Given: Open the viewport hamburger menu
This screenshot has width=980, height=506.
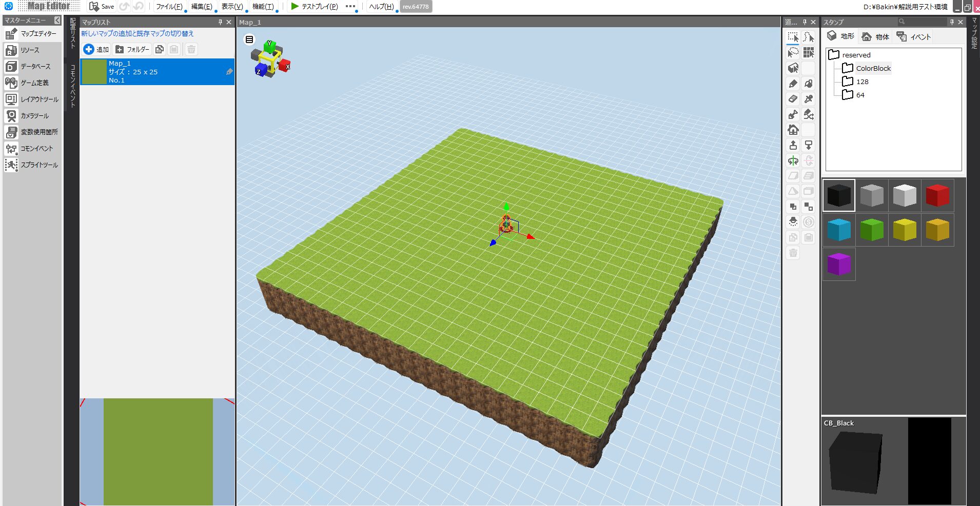Looking at the screenshot, I should pyautogui.click(x=249, y=39).
